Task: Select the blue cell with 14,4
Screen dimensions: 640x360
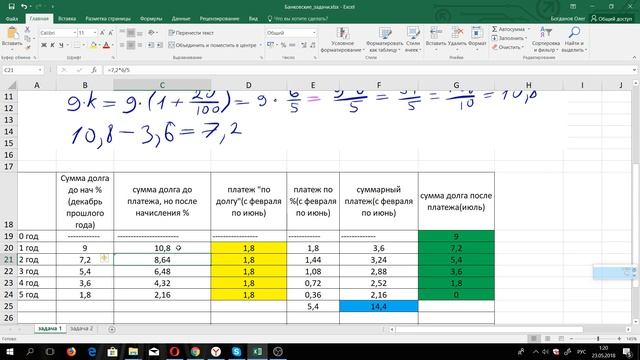Action: (378, 306)
